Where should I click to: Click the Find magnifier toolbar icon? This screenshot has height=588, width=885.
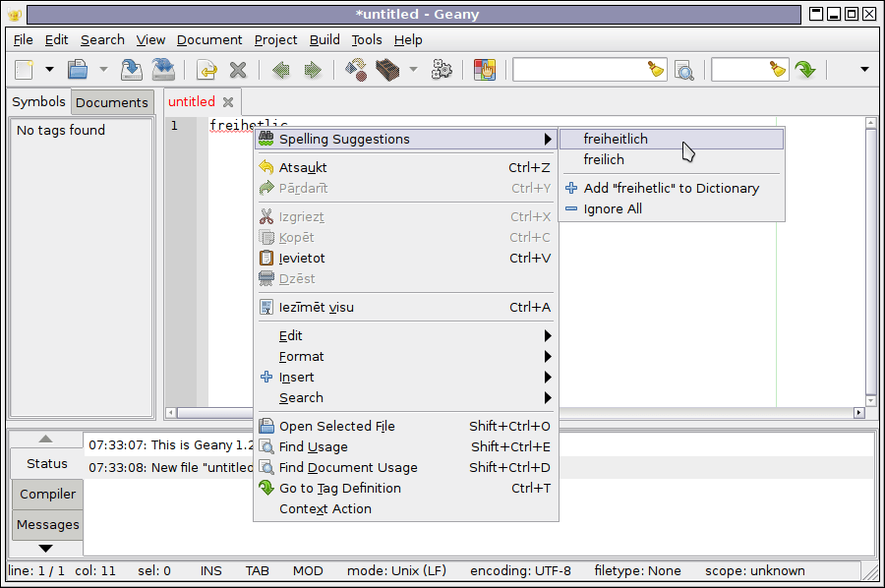(684, 71)
